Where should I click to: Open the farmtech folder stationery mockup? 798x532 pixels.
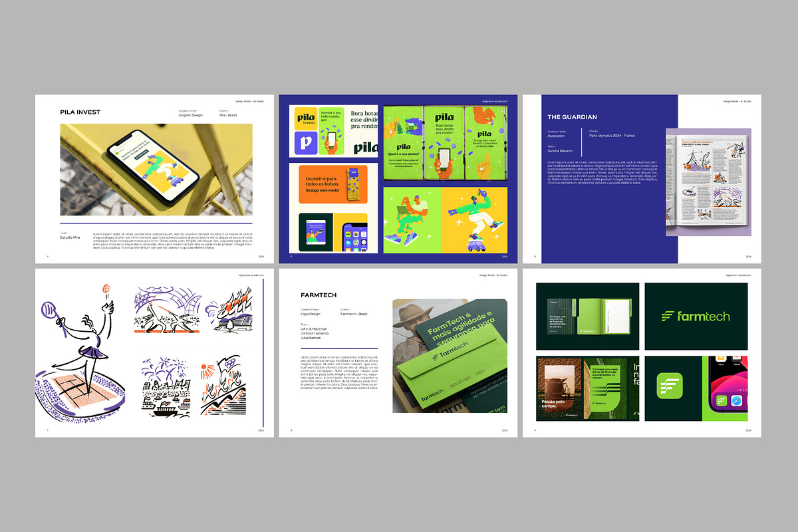588,317
